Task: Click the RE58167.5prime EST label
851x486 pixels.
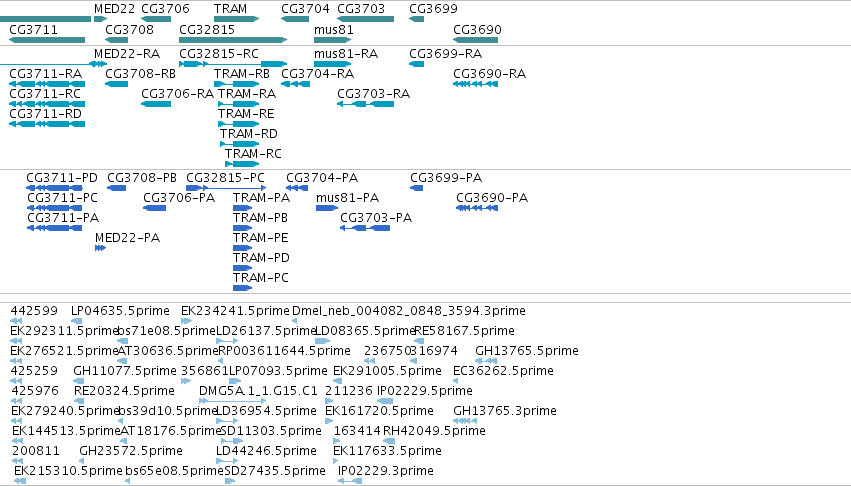Action: 465,331
